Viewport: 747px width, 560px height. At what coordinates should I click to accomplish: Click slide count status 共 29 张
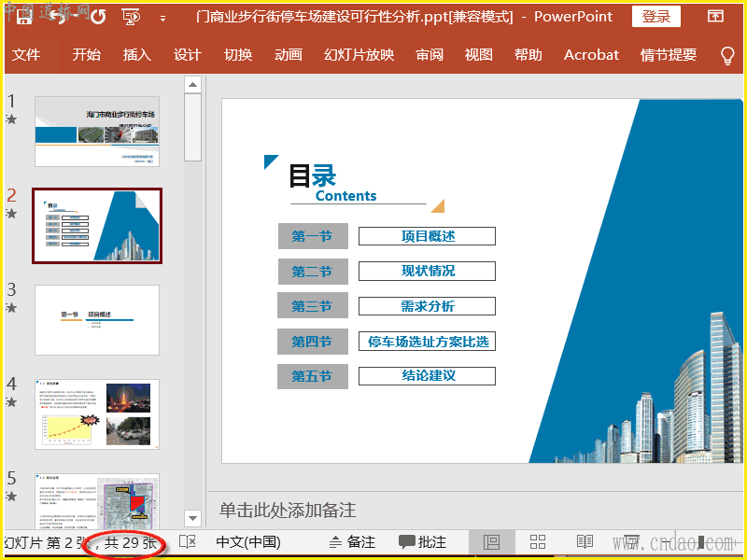131,542
